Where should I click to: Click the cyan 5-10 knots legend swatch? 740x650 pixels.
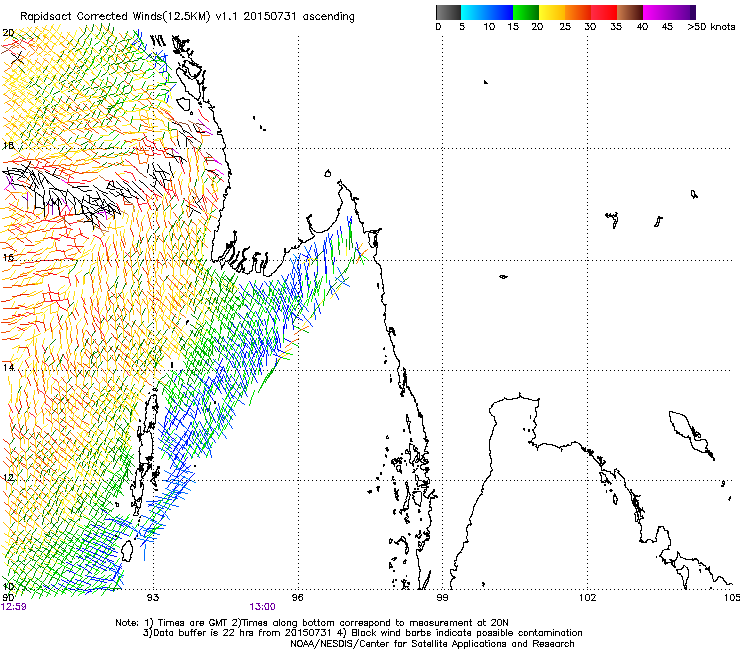pos(474,12)
